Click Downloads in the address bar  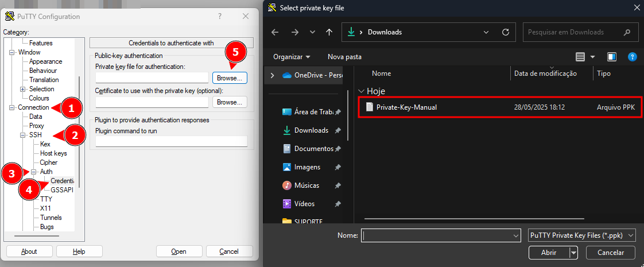click(x=385, y=32)
